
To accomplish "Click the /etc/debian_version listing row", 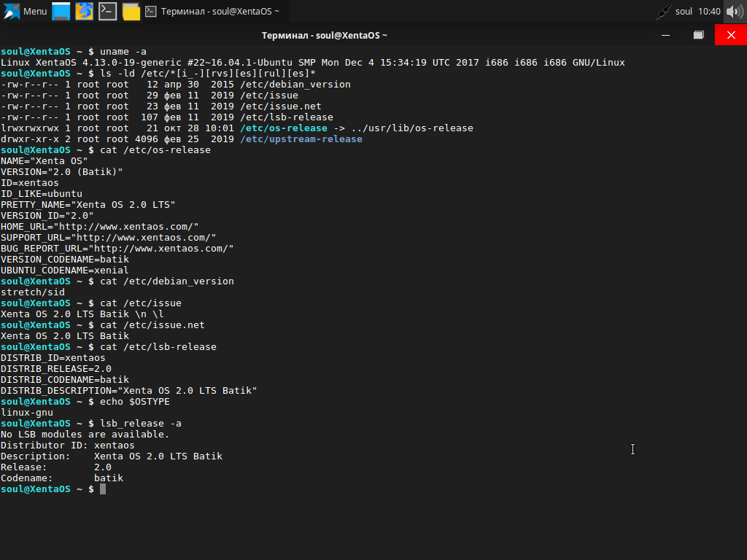I will pos(175,85).
